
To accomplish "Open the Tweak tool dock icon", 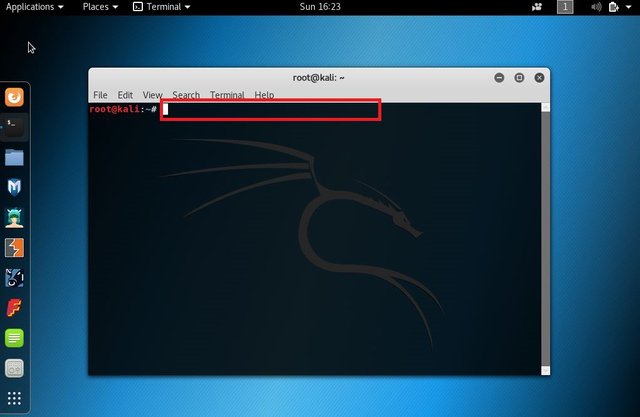I will [14, 368].
